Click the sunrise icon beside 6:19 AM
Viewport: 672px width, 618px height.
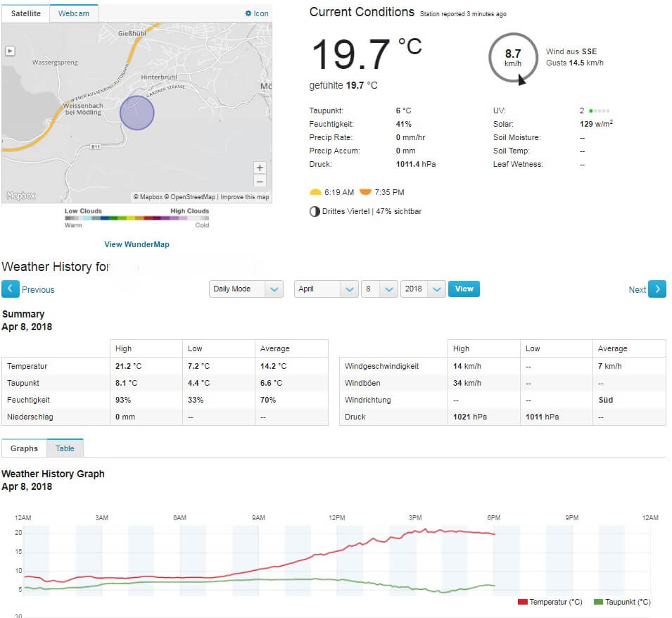314,191
